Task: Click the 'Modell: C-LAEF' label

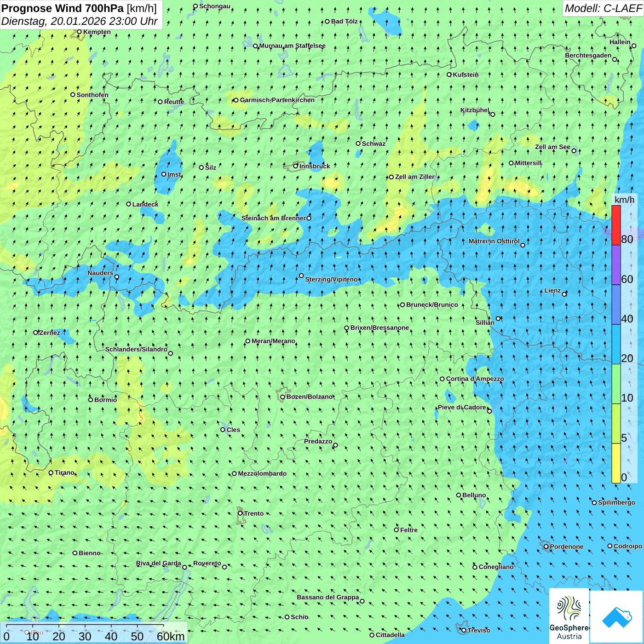Action: click(603, 8)
